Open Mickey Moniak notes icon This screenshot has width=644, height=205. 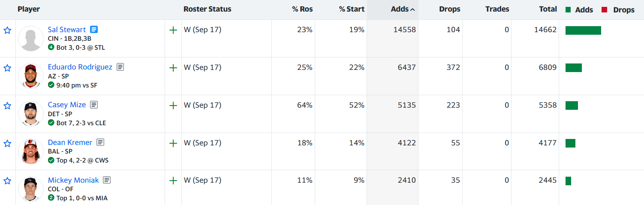point(107,180)
